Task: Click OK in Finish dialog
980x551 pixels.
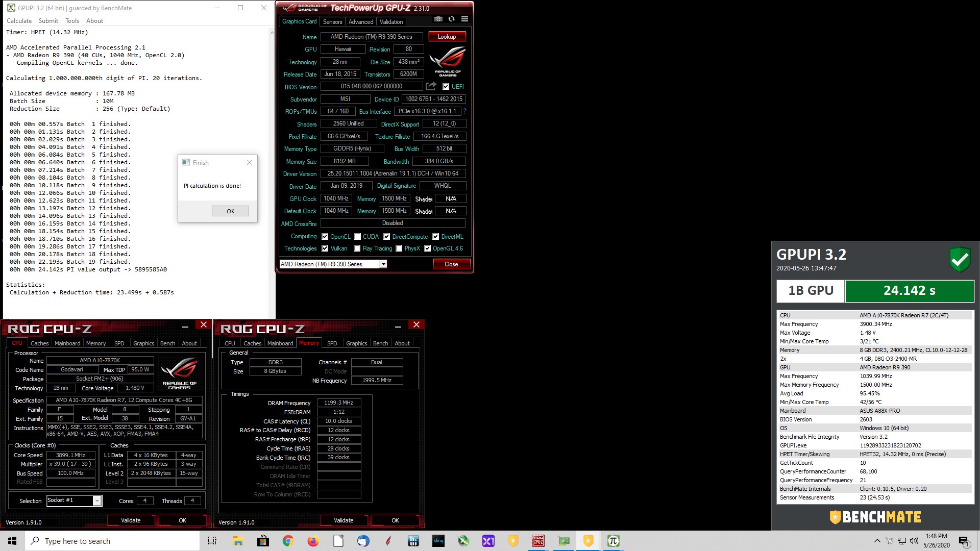Action: tap(230, 211)
